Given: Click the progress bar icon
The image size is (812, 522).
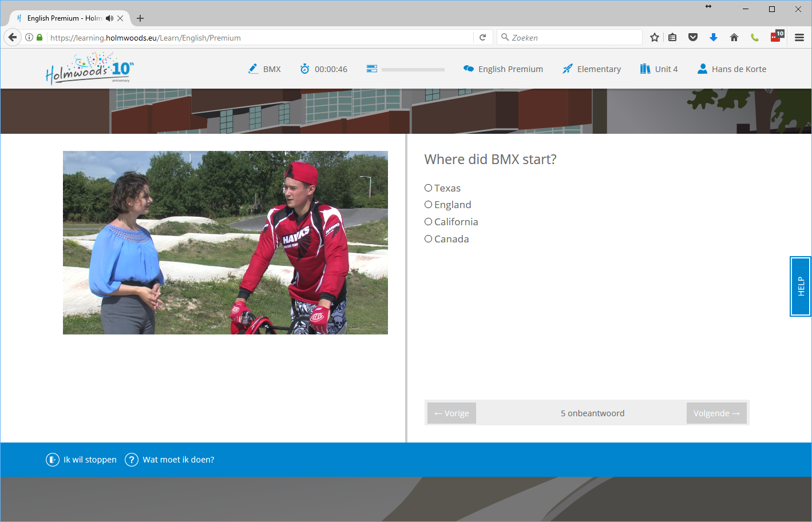Looking at the screenshot, I should coord(372,69).
